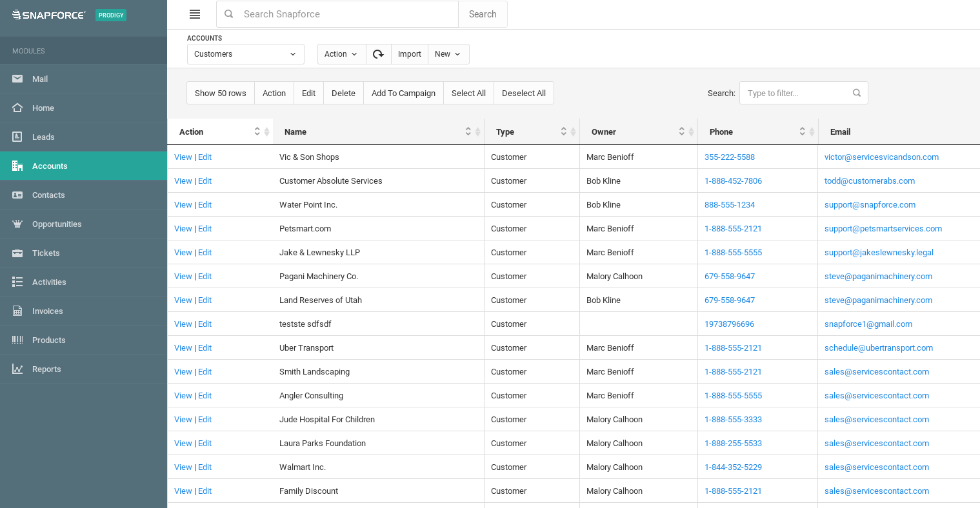
Task: Click the filter search magnifier icon
Action: tap(857, 93)
